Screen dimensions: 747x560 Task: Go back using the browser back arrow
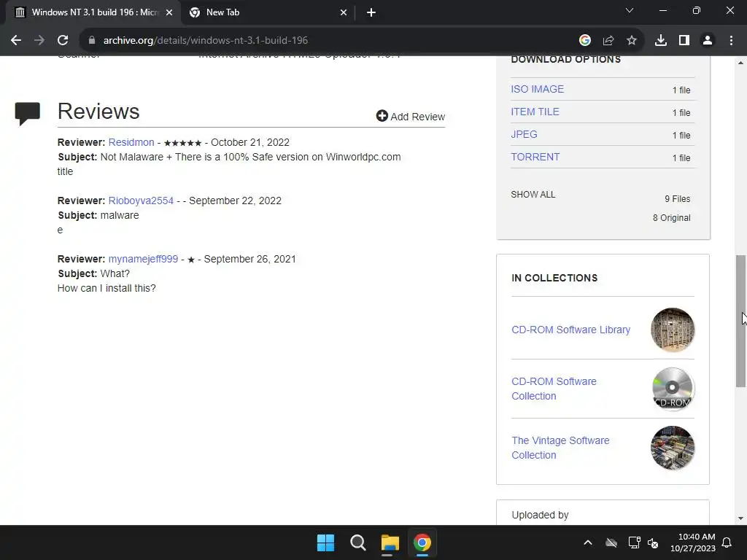point(16,41)
